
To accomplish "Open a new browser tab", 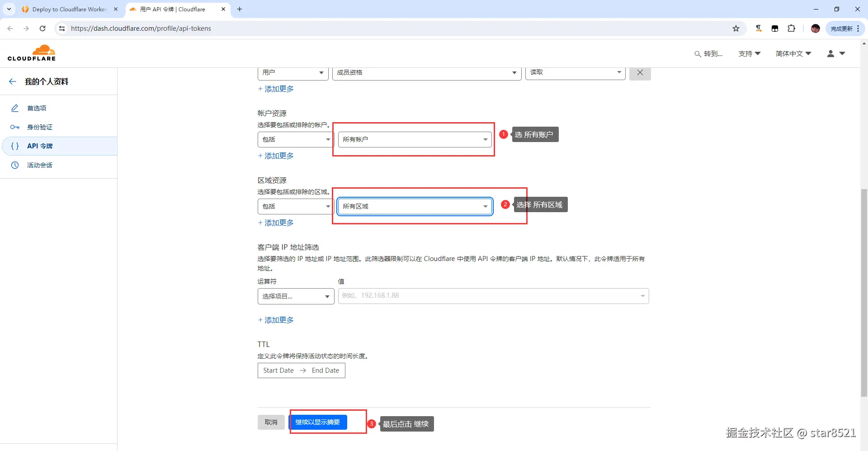I will tap(240, 9).
